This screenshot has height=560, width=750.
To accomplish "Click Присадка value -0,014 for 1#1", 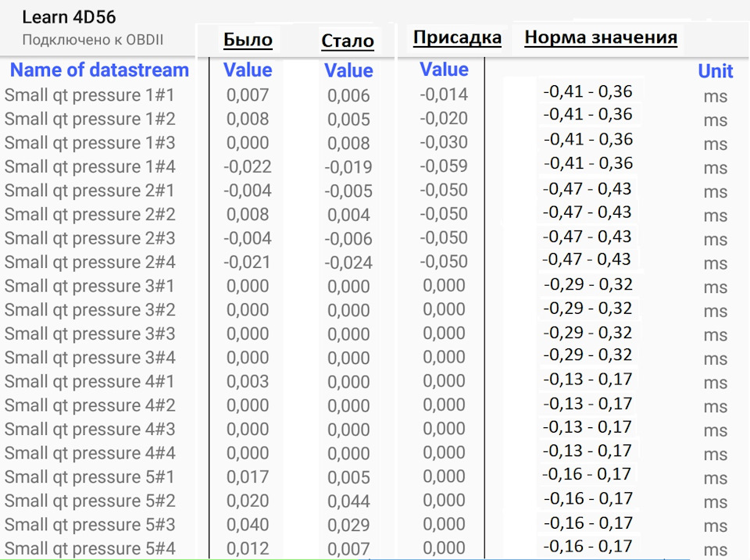I will pos(444,95).
